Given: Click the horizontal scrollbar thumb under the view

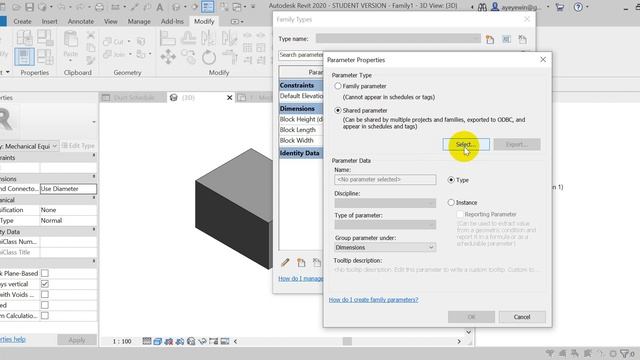Looking at the screenshot, I should [347, 341].
